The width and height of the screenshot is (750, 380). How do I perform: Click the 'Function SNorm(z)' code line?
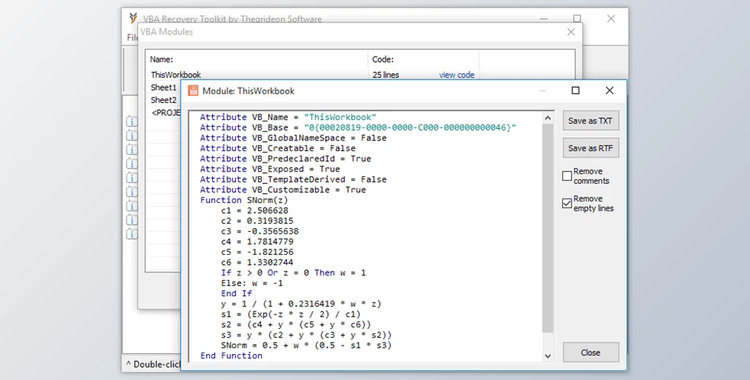[x=244, y=200]
